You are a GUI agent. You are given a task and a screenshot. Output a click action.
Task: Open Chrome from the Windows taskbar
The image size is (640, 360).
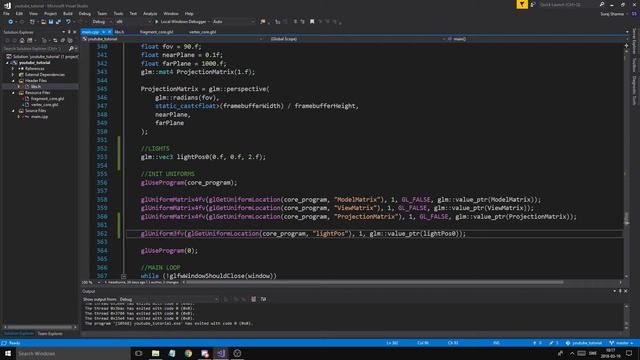[x=188, y=353]
